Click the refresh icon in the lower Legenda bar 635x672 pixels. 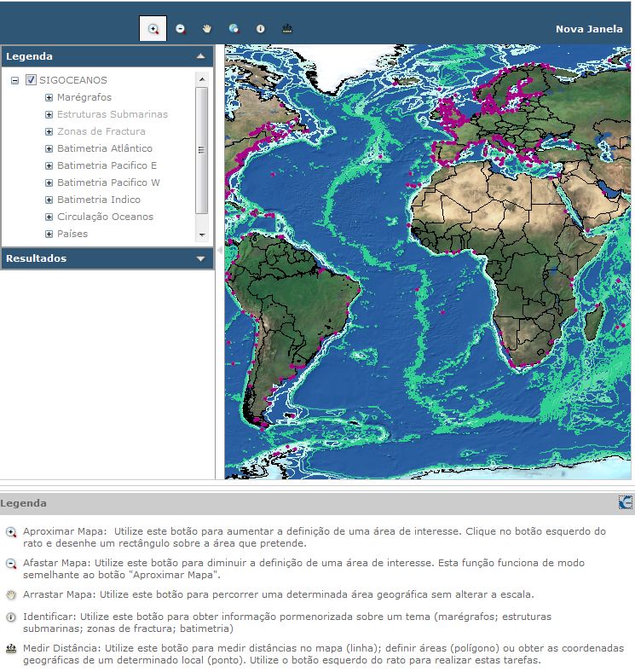click(x=625, y=502)
